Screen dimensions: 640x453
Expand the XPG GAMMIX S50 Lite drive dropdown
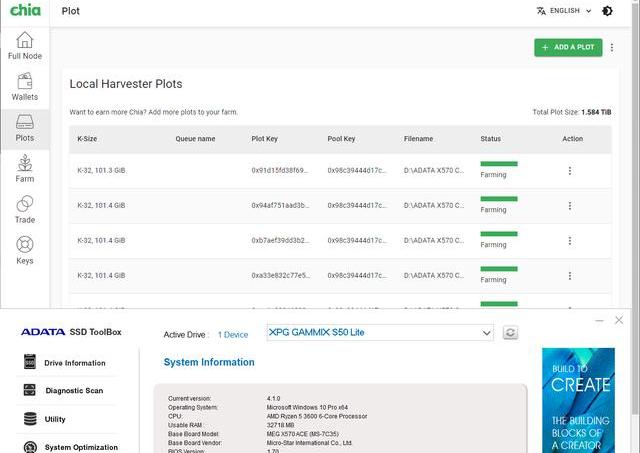pos(486,333)
